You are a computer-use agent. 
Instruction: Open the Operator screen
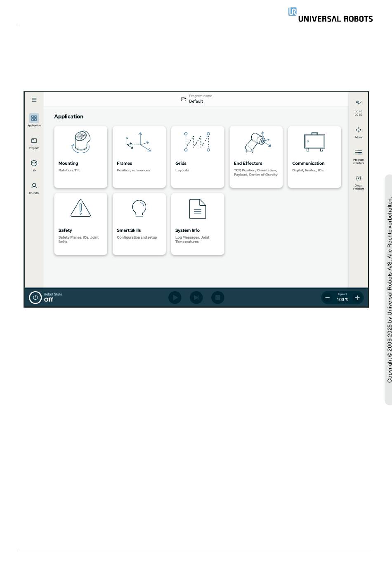34,187
